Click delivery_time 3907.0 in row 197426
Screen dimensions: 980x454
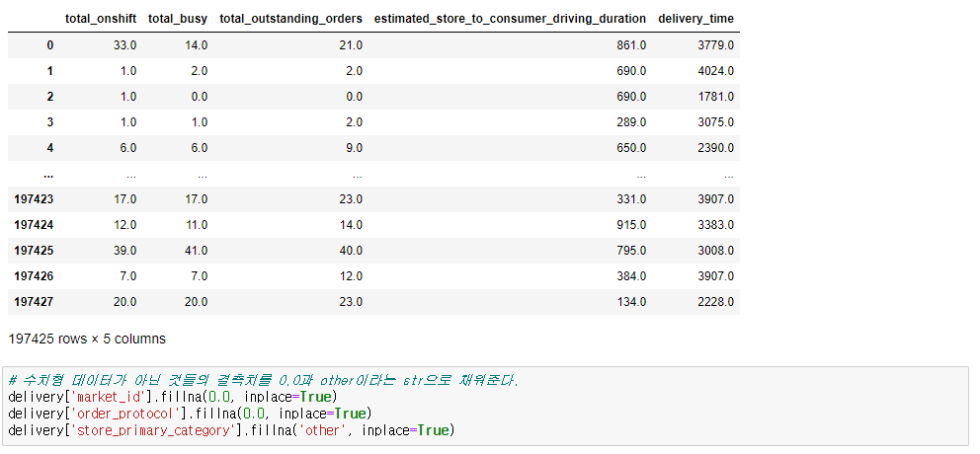(x=715, y=276)
